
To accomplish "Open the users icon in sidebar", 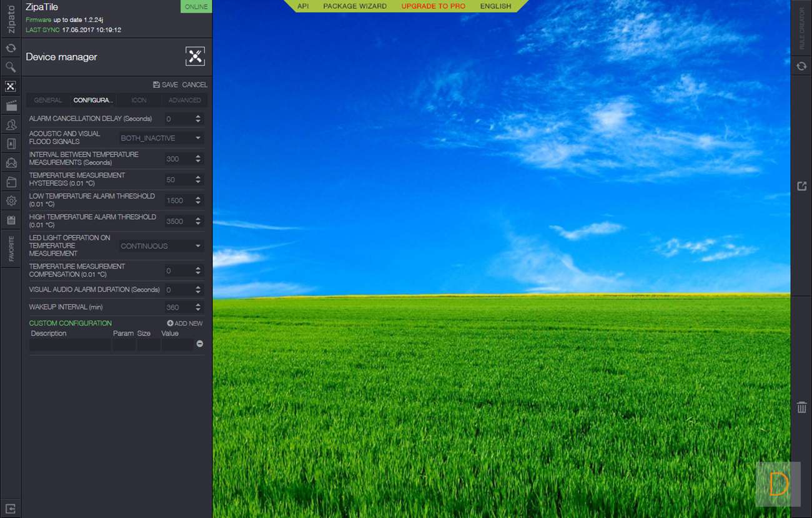I will [11, 125].
